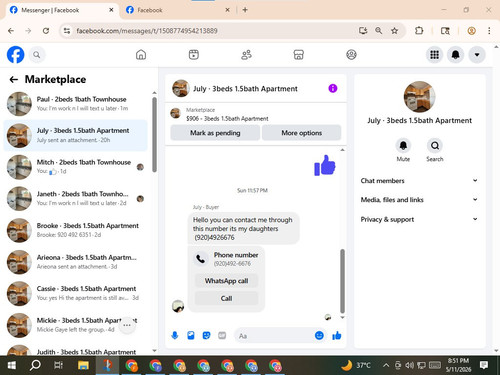
Task: Click the conversation list scrollbar
Action: point(154,134)
